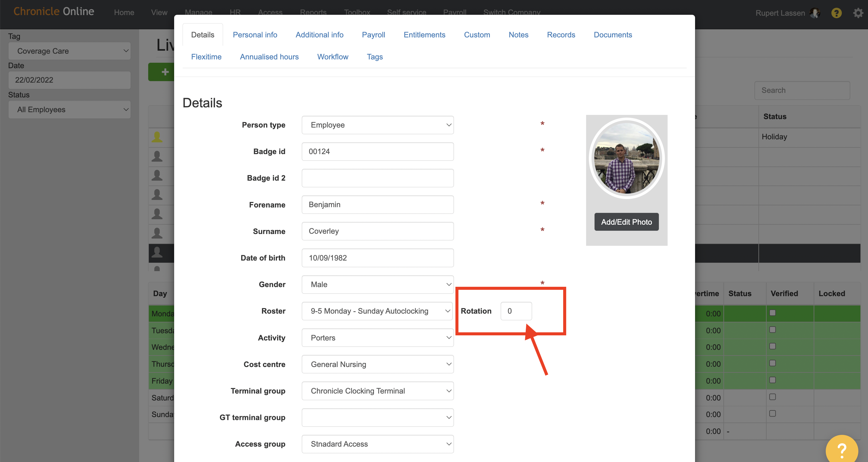Open the Coverage Care tag dropdown
The image size is (868, 462).
[x=69, y=51]
